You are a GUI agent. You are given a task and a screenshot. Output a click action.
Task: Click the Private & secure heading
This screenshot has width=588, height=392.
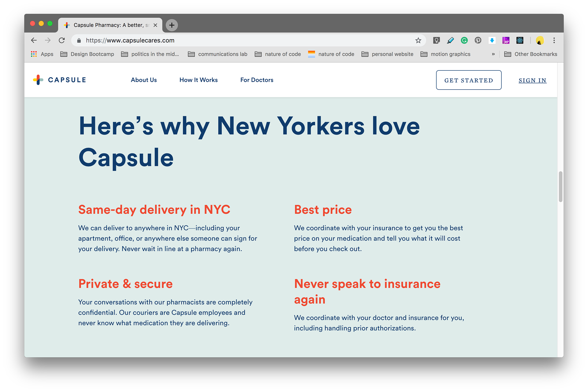pos(125,284)
